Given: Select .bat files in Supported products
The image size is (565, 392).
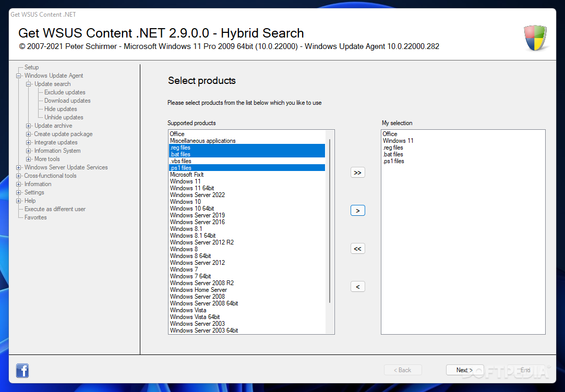Looking at the screenshot, I should (x=247, y=154).
